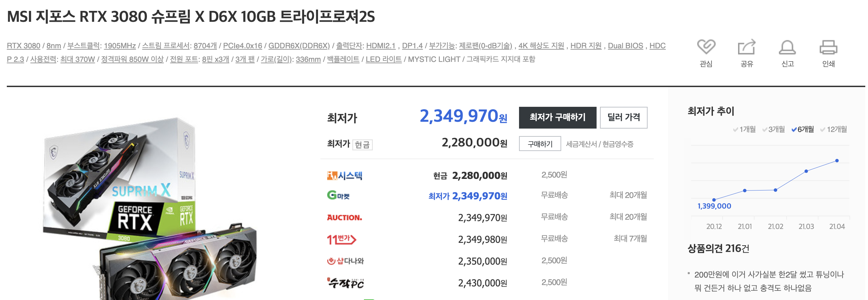Click the 샵다나와 2,350,000원 price
This screenshot has width=868, height=300.
click(x=483, y=261)
